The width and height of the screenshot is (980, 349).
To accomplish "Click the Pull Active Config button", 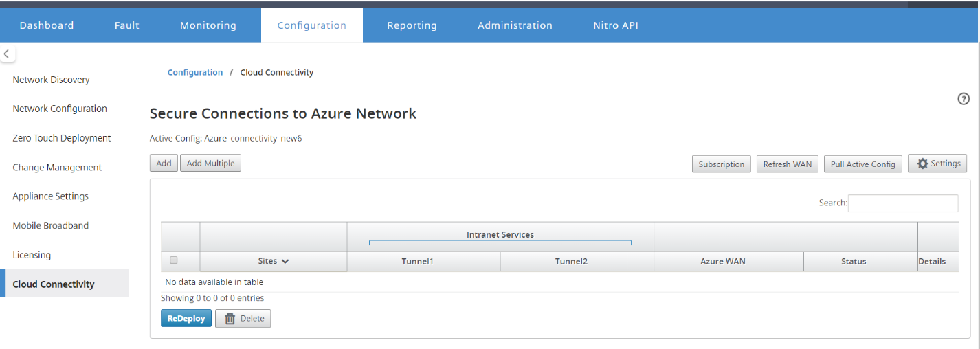I will 862,164.
